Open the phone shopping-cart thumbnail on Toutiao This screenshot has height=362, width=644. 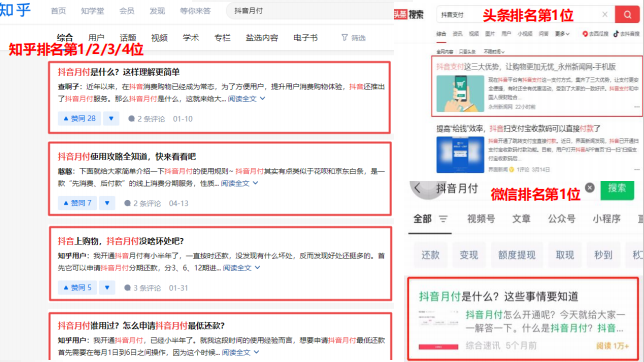(460, 93)
